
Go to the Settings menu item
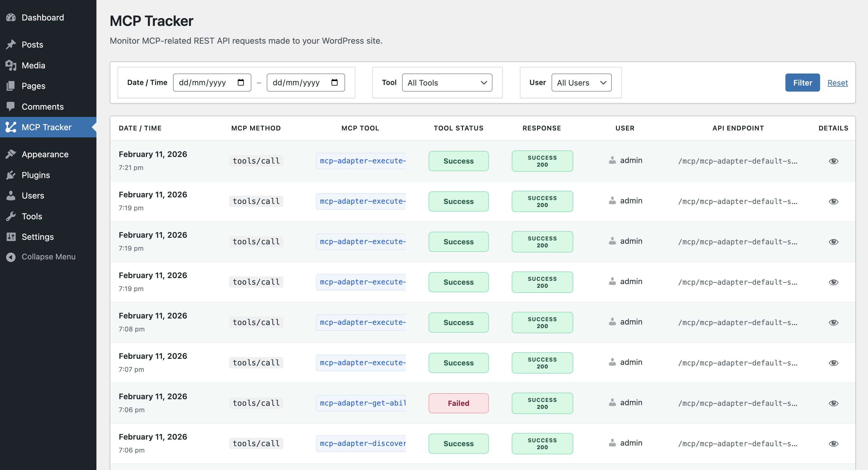point(37,237)
